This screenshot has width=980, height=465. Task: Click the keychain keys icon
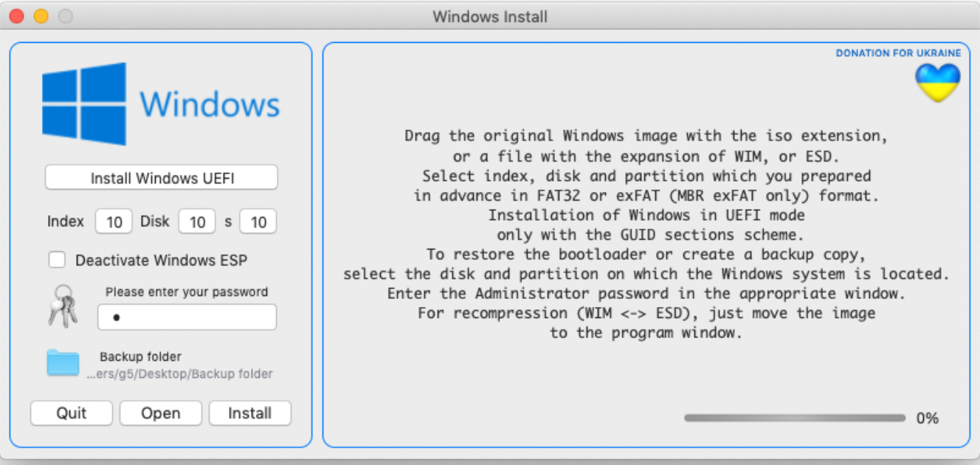[63, 306]
